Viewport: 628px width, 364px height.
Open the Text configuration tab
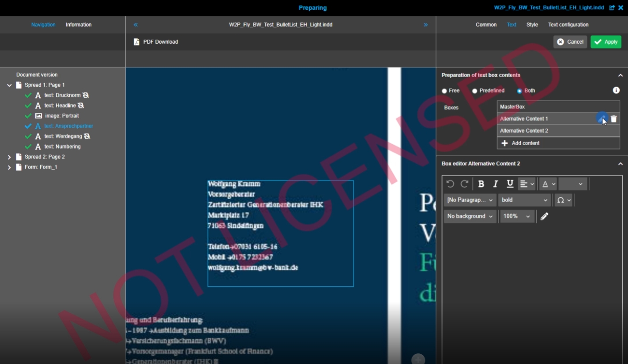coord(568,25)
